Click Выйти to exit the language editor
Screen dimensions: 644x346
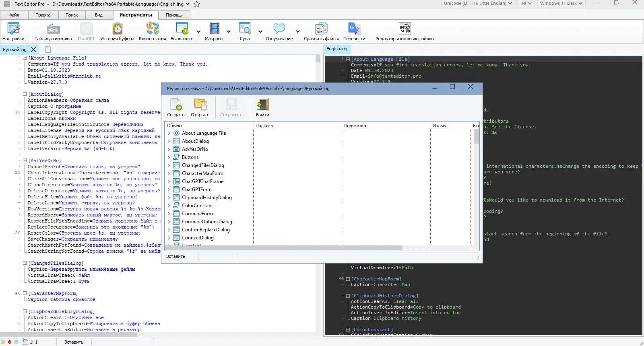[262, 108]
